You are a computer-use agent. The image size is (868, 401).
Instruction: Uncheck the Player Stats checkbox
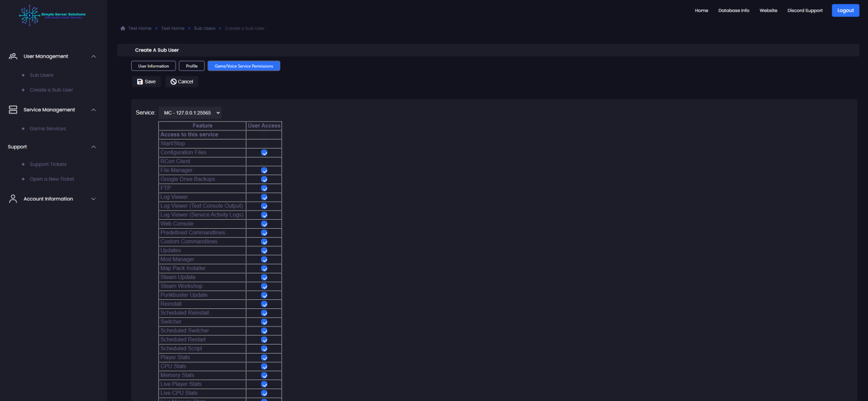(264, 358)
